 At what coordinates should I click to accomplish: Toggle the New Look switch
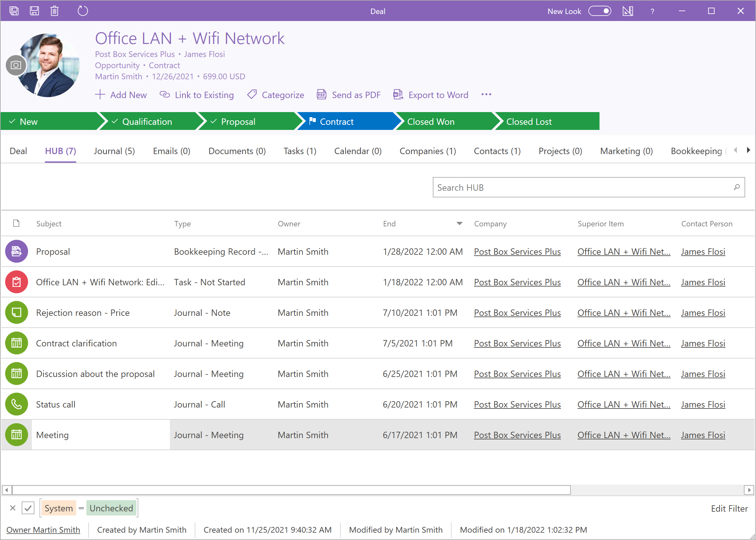(600, 11)
